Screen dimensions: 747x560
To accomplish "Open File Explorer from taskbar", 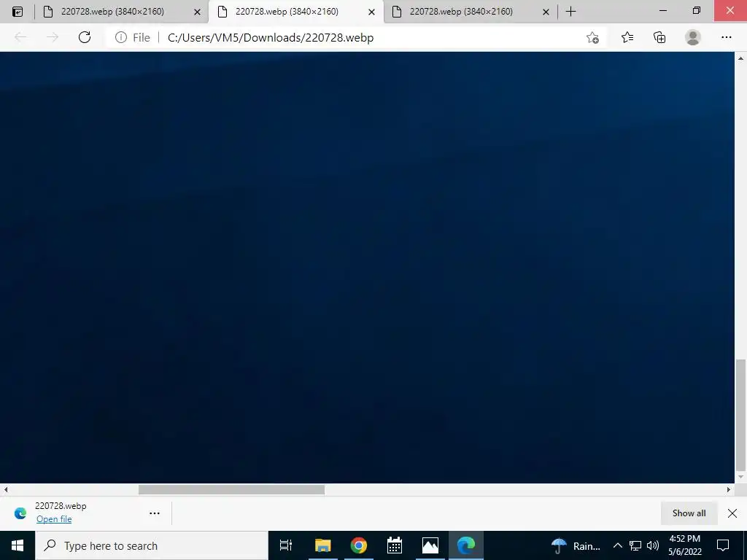I will pyautogui.click(x=322, y=545).
